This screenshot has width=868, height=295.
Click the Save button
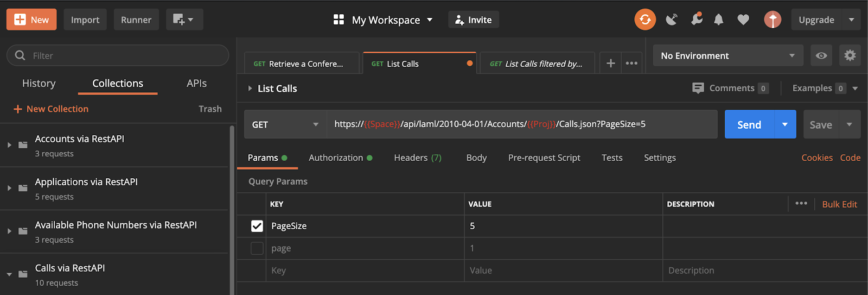pyautogui.click(x=821, y=124)
